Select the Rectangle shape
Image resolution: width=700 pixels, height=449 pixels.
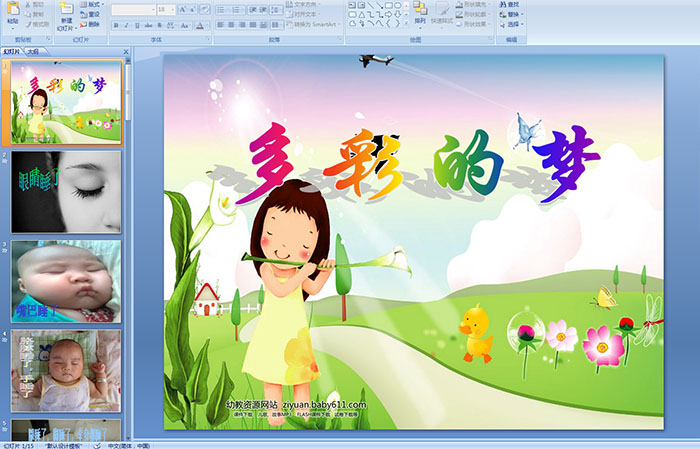pyautogui.click(x=388, y=6)
